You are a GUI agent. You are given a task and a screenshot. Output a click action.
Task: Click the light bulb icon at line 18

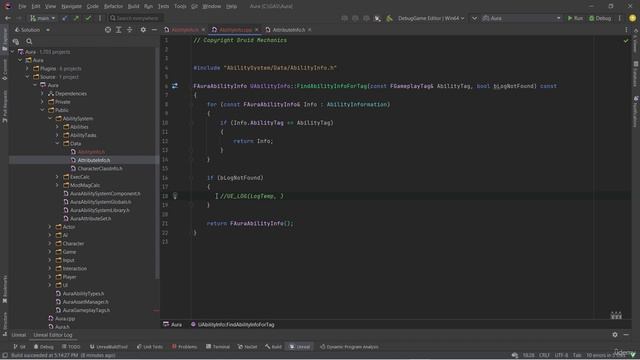tap(175, 196)
